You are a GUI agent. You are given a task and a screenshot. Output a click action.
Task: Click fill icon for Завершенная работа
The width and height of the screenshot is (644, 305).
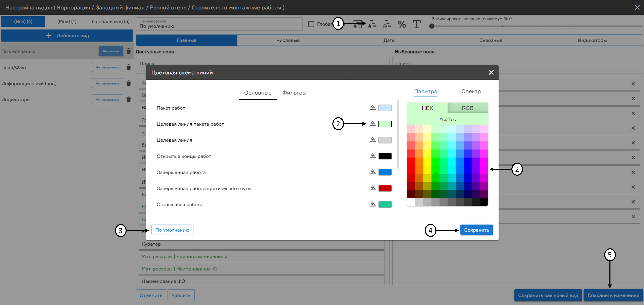click(x=373, y=172)
